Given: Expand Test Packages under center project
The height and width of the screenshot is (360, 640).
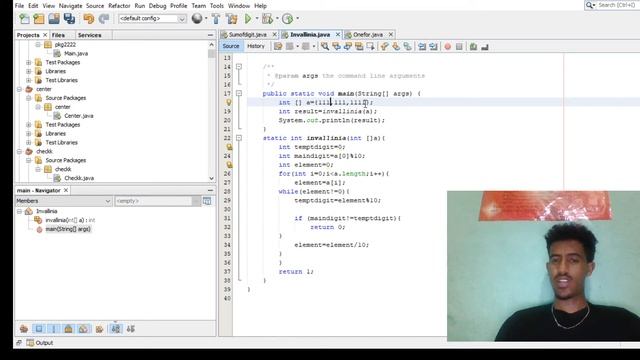Looking at the screenshot, I should click(29, 125).
